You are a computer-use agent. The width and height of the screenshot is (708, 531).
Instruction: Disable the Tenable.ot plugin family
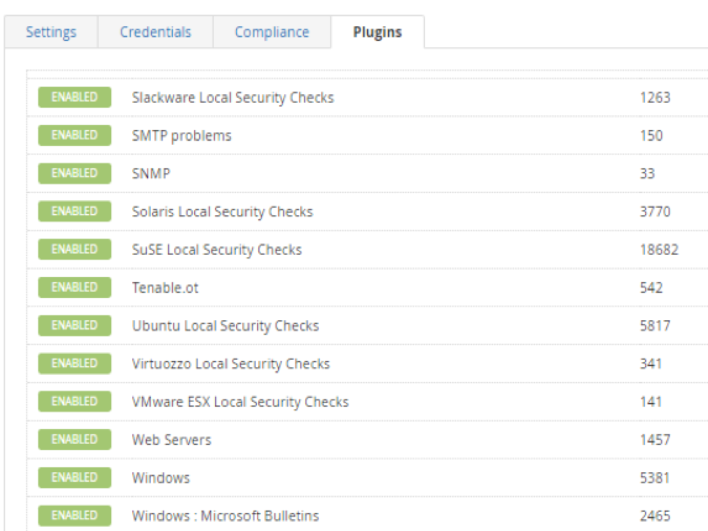pos(74,287)
